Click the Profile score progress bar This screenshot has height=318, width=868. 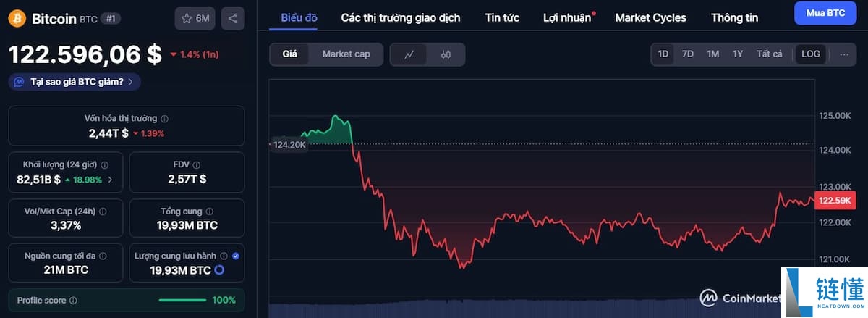click(x=182, y=300)
